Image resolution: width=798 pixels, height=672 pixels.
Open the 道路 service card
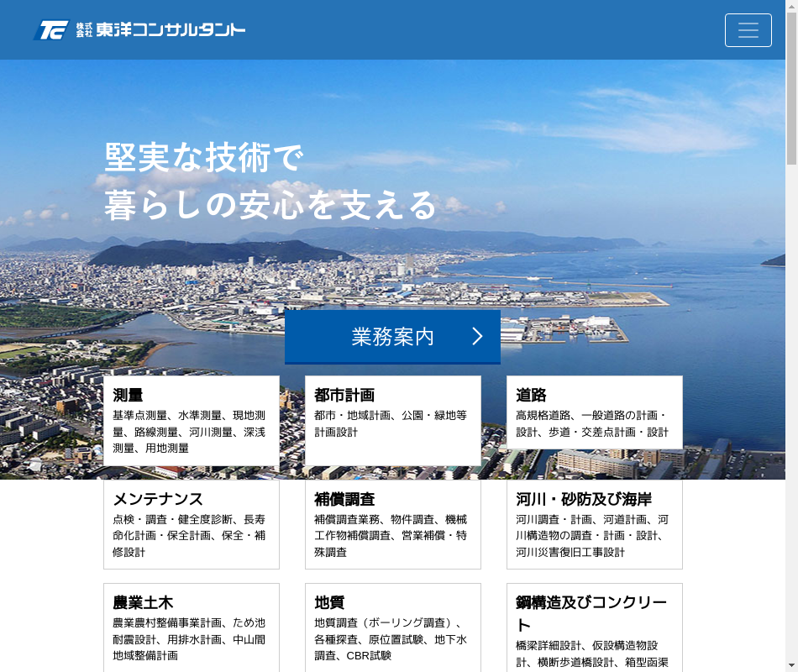click(x=594, y=412)
